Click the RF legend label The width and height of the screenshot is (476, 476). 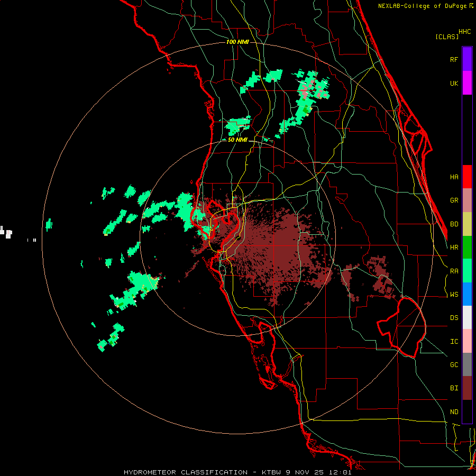point(454,59)
